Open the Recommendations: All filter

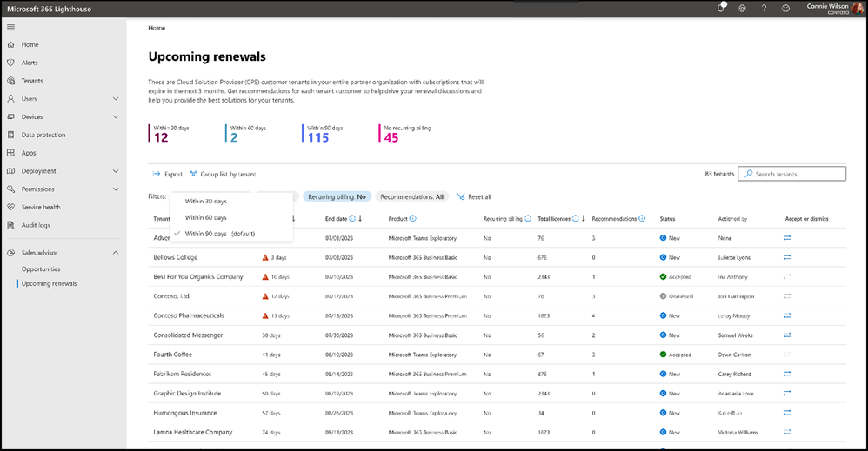tap(412, 196)
